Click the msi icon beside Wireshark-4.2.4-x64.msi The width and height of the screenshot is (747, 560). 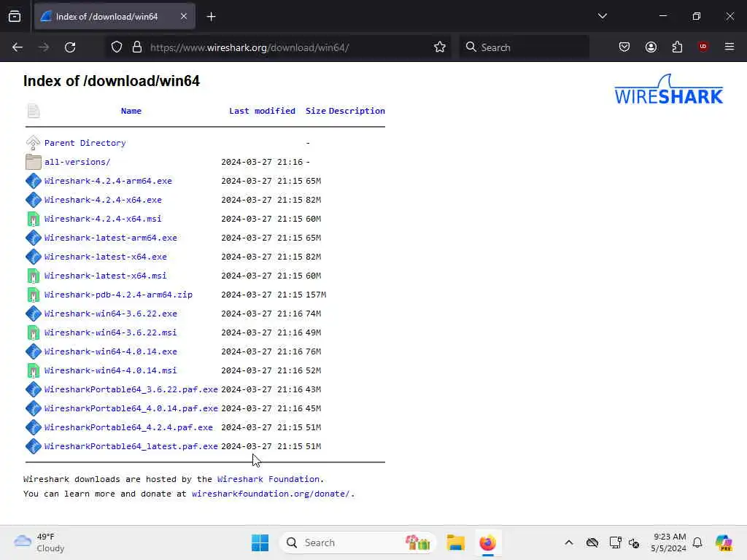pyautogui.click(x=34, y=219)
